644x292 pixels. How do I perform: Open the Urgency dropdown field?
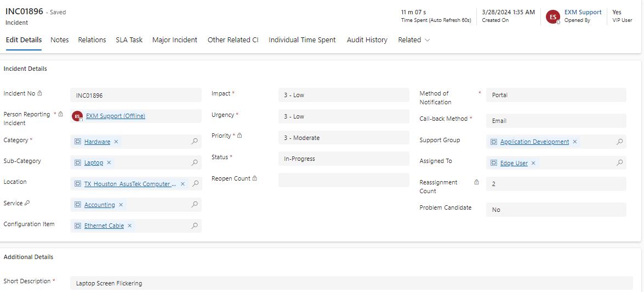[x=343, y=117]
